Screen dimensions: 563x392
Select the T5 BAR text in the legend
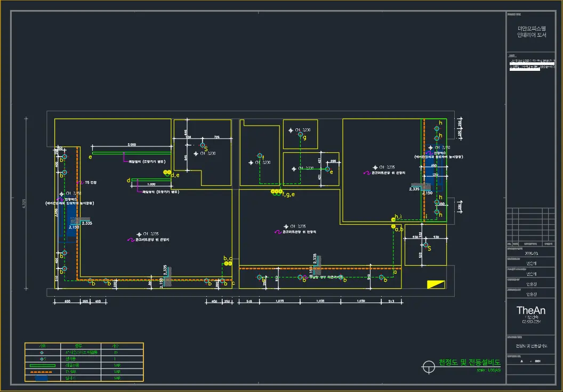point(71,372)
